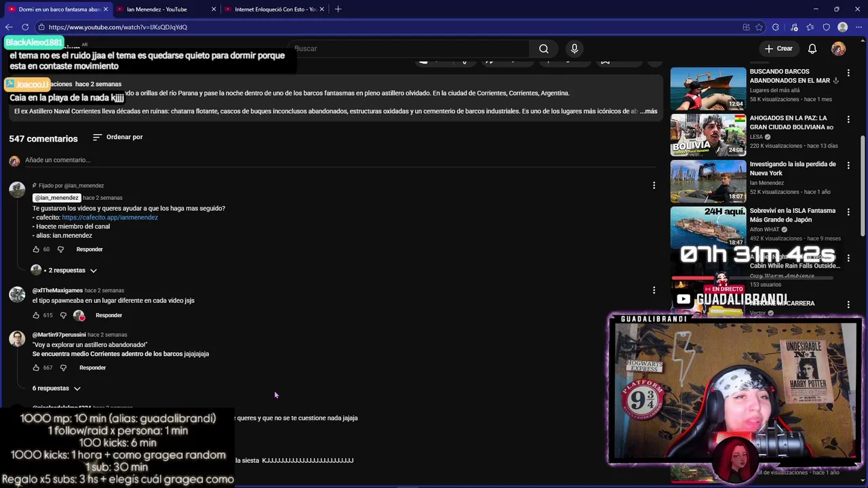Open the Investigando la isla perdida thumbnail
The height and width of the screenshot is (488, 868).
pyautogui.click(x=708, y=181)
